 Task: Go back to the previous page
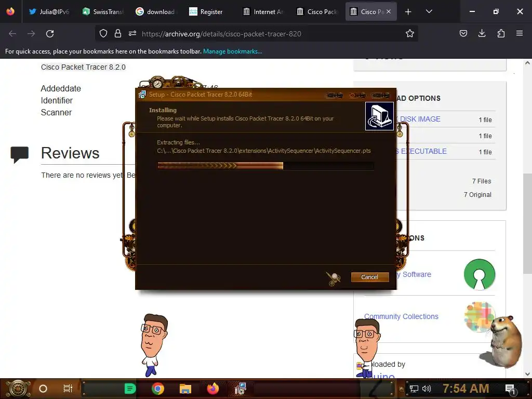click(x=12, y=34)
